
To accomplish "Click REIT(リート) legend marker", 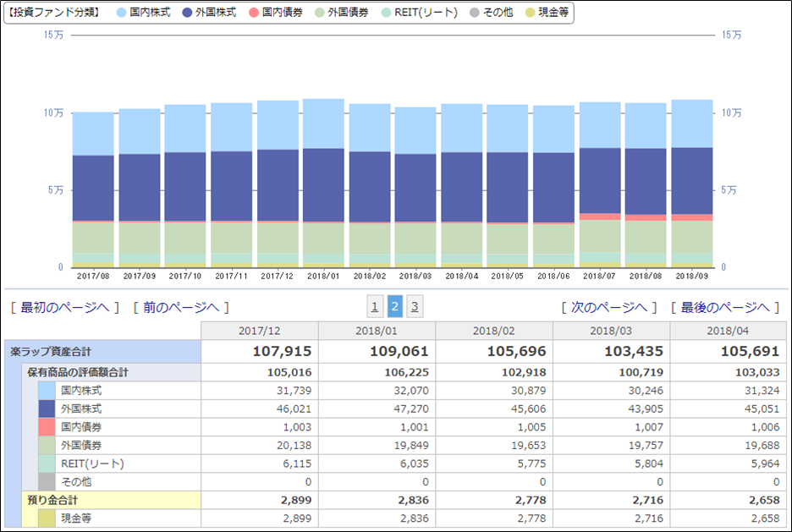I will tap(387, 13).
